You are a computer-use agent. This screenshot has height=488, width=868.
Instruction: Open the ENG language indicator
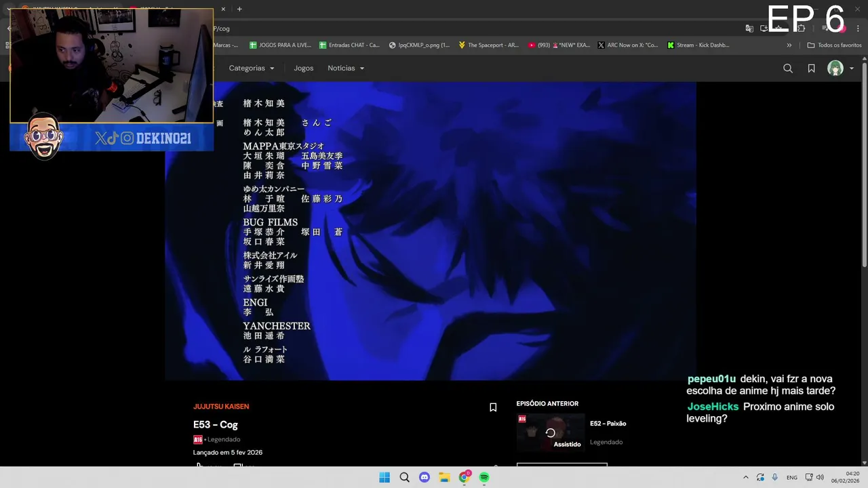pos(792,478)
